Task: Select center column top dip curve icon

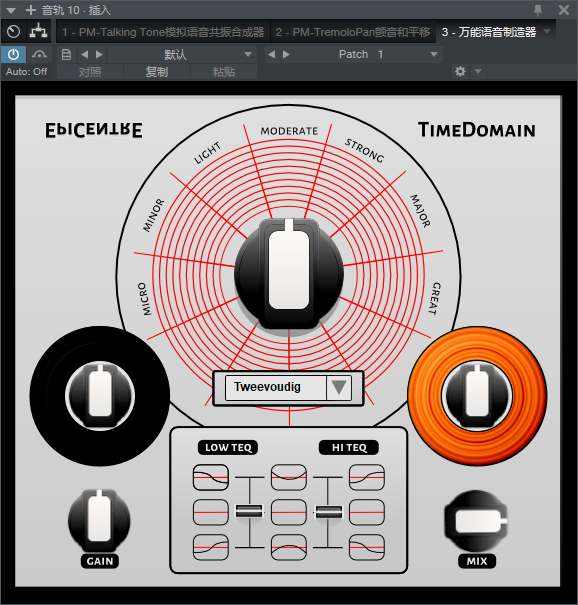Action: [289, 477]
